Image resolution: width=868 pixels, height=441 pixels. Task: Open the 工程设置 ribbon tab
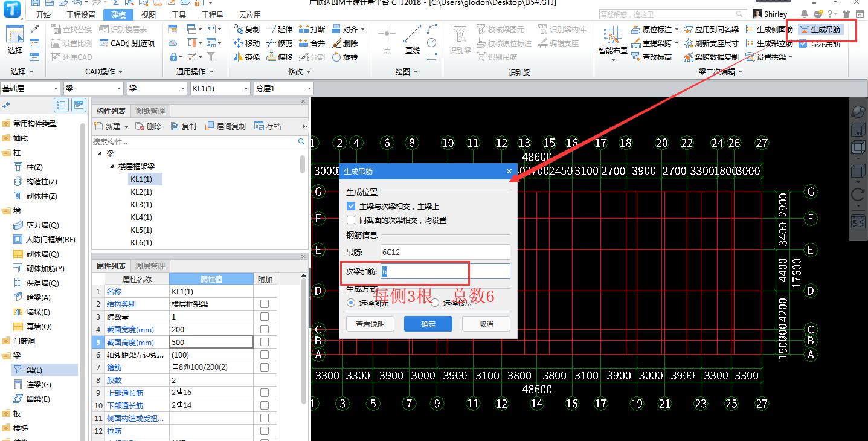tap(81, 15)
